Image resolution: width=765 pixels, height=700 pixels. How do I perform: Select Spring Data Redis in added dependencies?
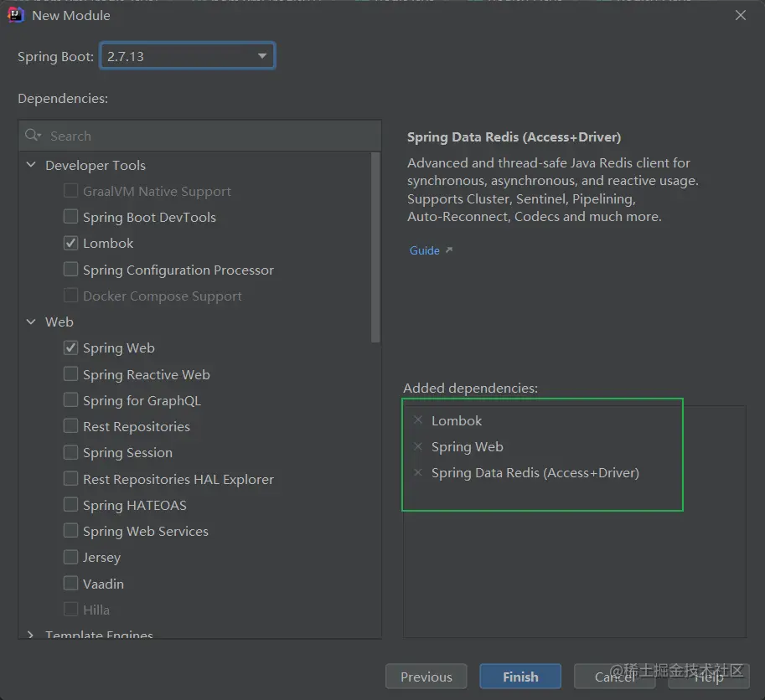[x=535, y=473]
